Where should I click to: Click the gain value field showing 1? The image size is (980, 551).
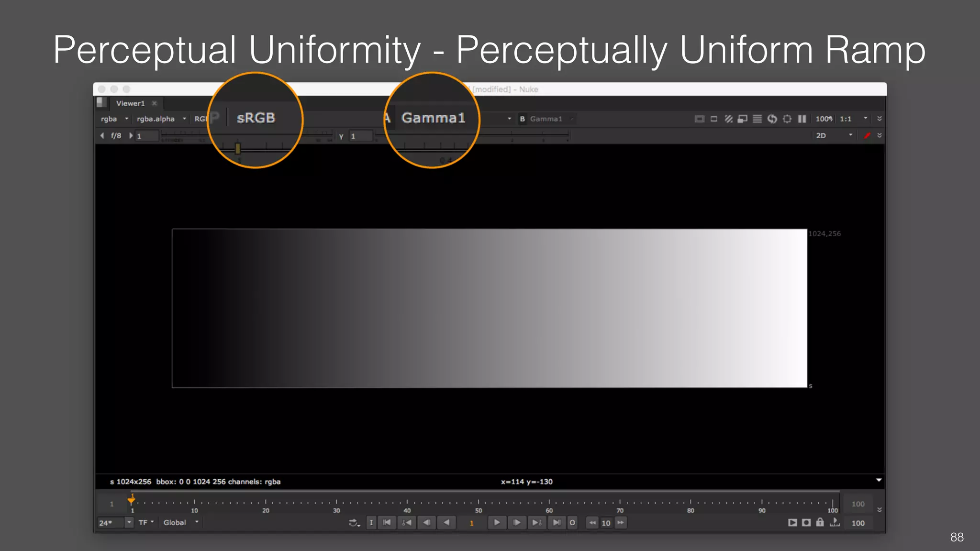pyautogui.click(x=146, y=136)
